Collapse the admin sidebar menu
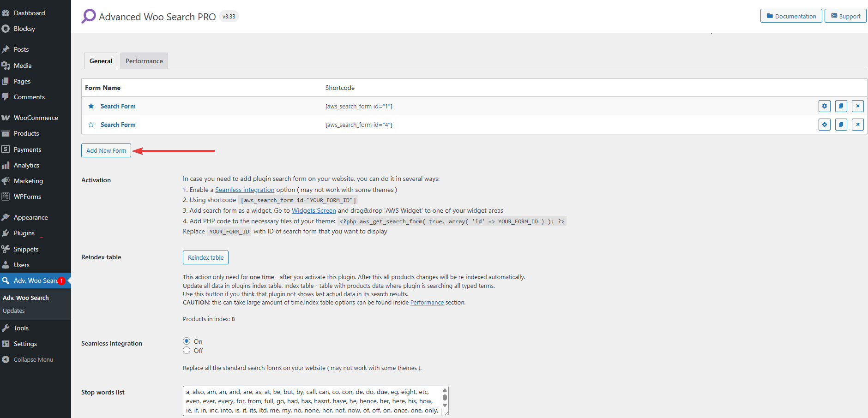868x418 pixels. [x=33, y=359]
